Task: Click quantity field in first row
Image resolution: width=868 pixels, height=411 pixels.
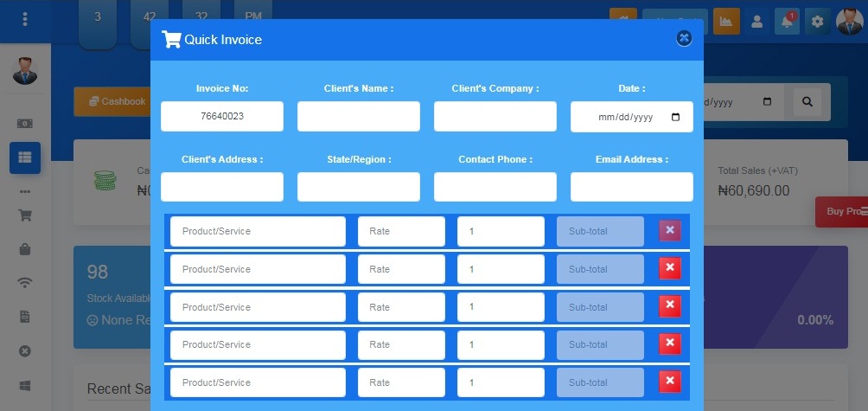Action: 501,231
